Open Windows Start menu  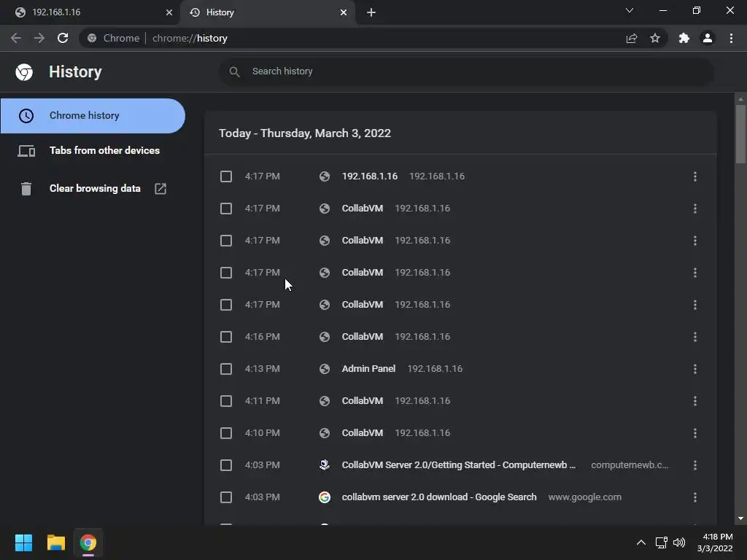coord(23,542)
